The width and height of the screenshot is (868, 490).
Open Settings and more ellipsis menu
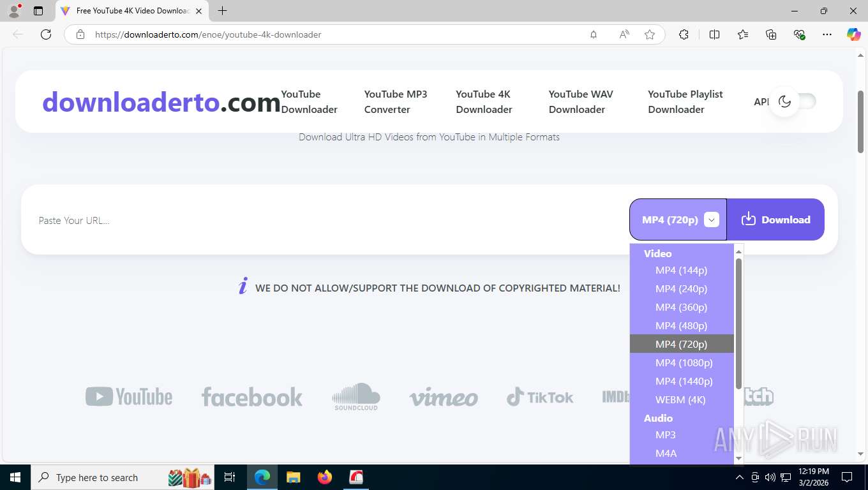827,34
